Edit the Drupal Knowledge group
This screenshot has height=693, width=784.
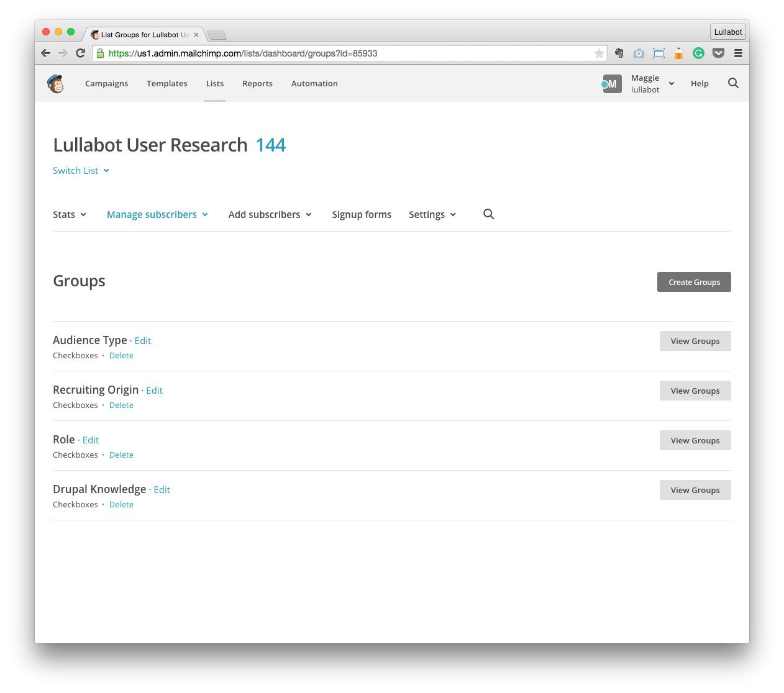(x=162, y=490)
